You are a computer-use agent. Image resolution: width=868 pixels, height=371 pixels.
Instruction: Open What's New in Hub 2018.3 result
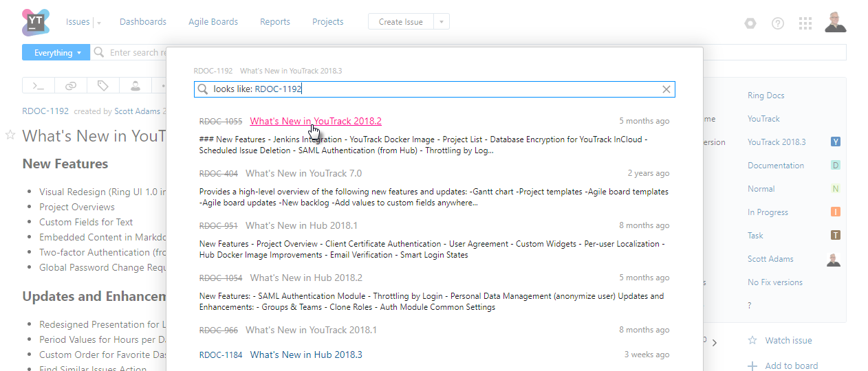tap(306, 355)
